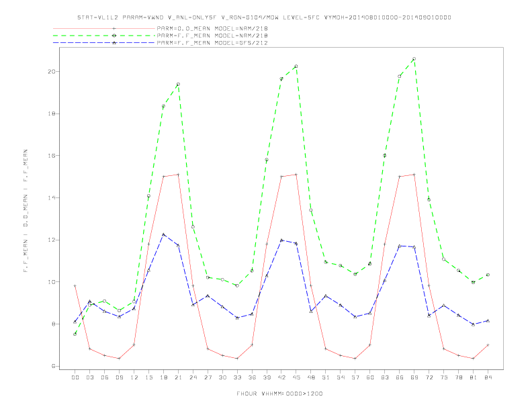The image size is (532, 411).
Task: Click x-axis tick label 75
Action: pos(444,377)
